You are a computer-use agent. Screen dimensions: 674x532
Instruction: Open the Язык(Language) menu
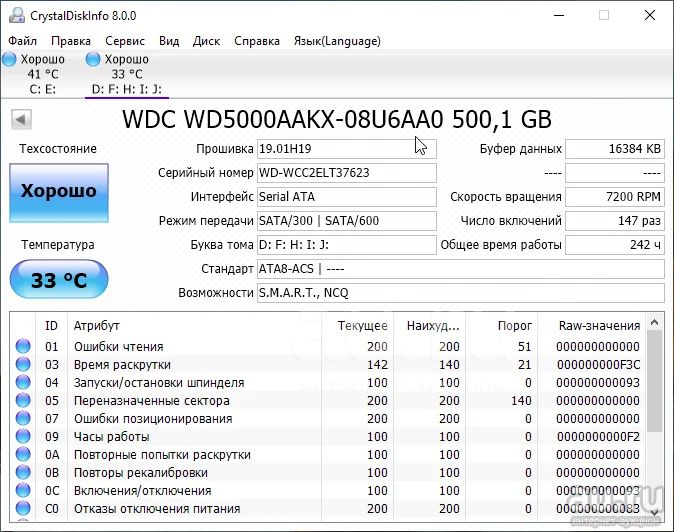click(x=337, y=41)
